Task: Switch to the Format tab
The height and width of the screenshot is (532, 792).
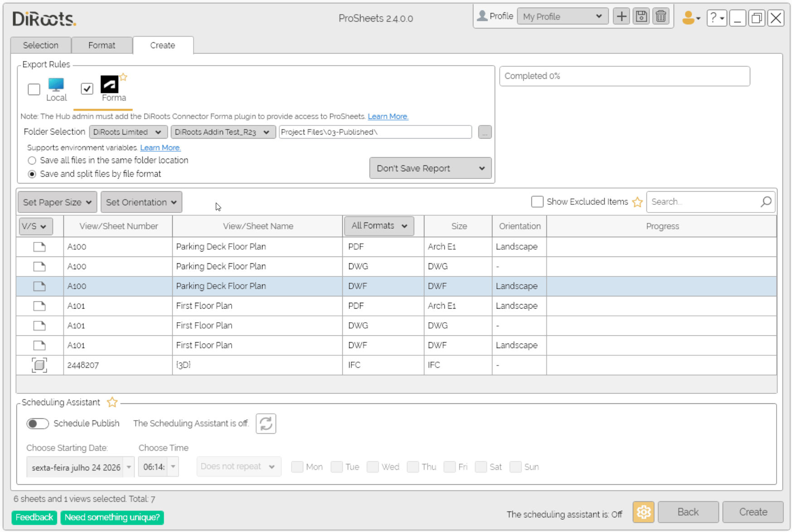Action: 102,45
